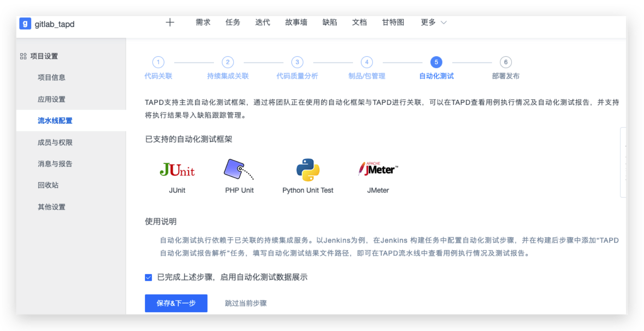
Task: Open the 任务 tab
Action: coord(232,22)
